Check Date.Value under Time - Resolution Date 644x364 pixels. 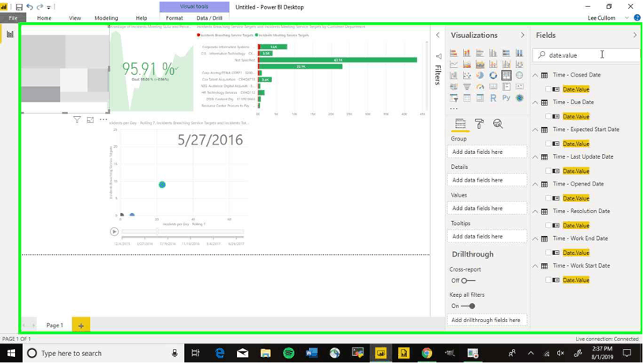pyautogui.click(x=548, y=225)
